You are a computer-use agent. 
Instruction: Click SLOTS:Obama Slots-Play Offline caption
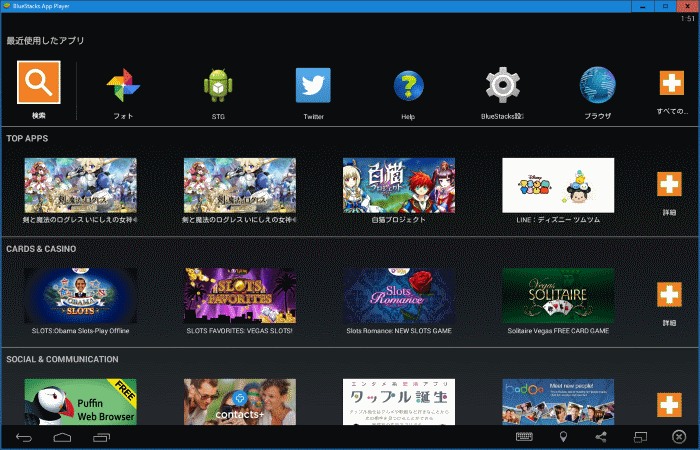pos(80,331)
